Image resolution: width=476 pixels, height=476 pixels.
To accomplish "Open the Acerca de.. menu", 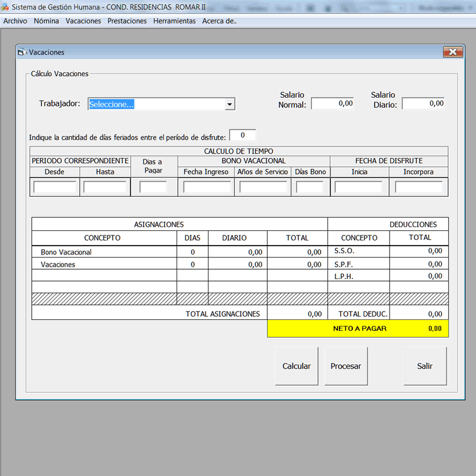I will pos(219,21).
